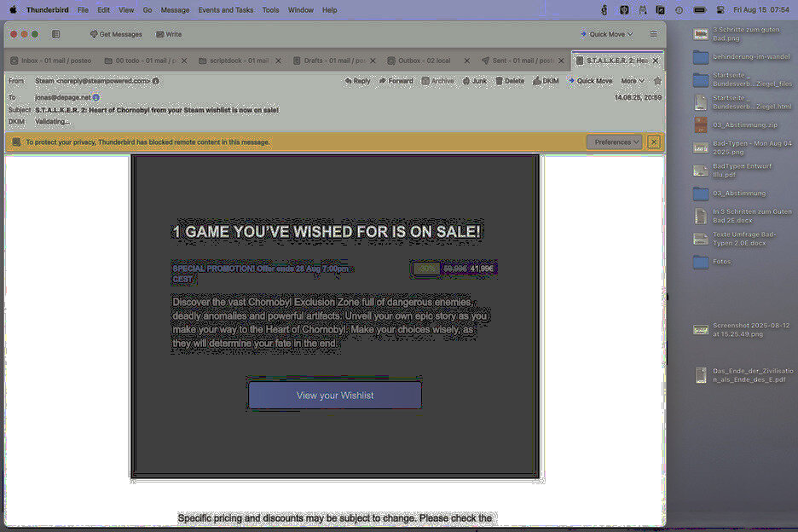Open the Edit menu
Screen dimensions: 798x532
(104, 9)
